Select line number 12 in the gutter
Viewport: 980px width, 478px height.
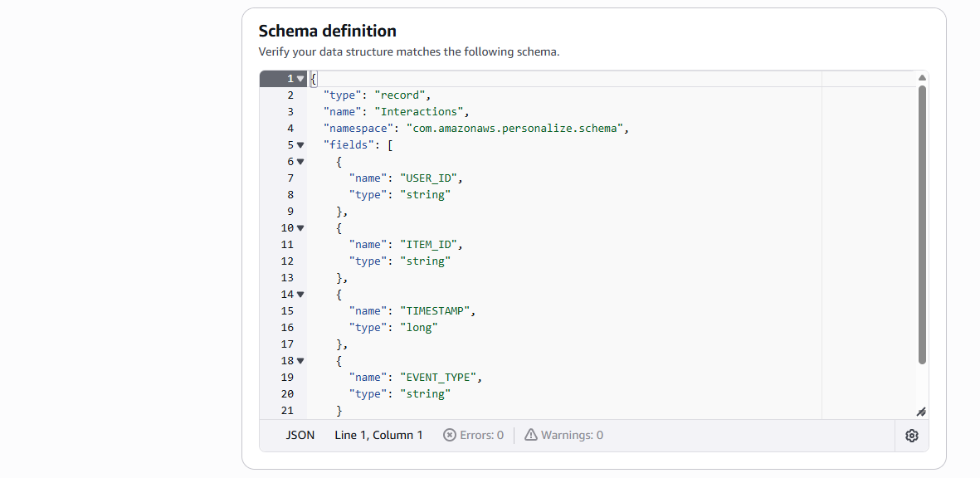tap(287, 261)
